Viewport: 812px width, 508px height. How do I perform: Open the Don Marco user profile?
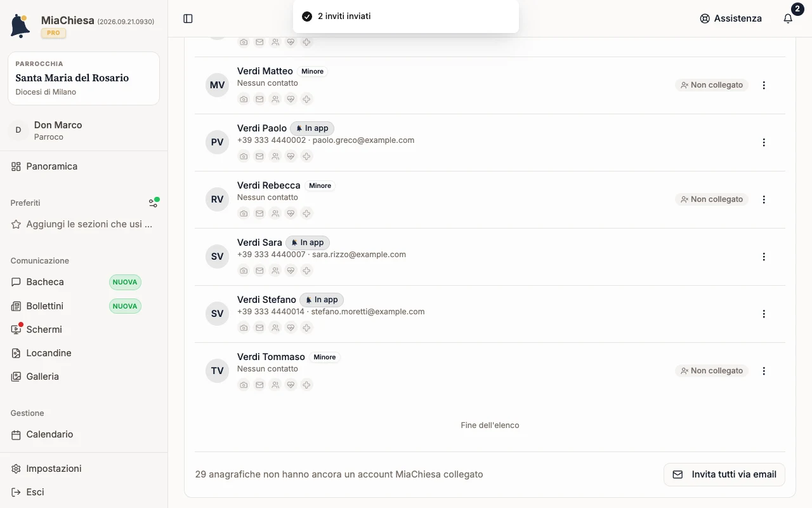coord(84,130)
